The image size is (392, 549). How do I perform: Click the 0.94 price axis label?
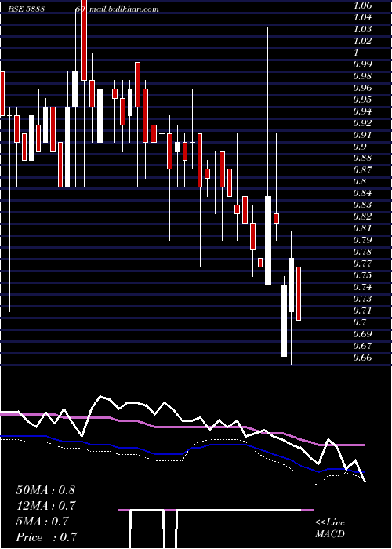click(362, 111)
